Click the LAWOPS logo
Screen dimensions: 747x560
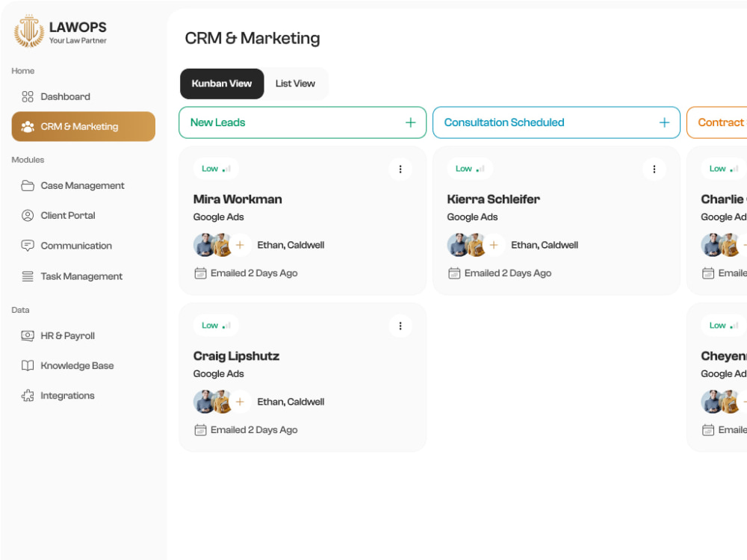click(60, 31)
